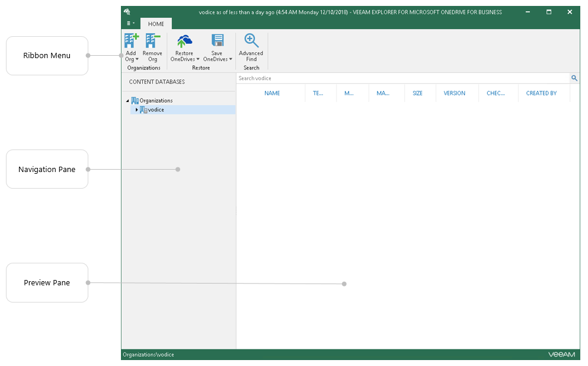The width and height of the screenshot is (588, 366).
Task: Sort by the NAME column header
Action: point(272,93)
